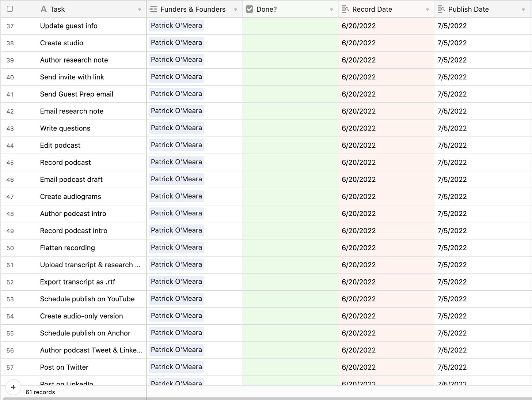Select the Record podcast task cell
Image resolution: width=532 pixels, height=400 pixels.
65,162
